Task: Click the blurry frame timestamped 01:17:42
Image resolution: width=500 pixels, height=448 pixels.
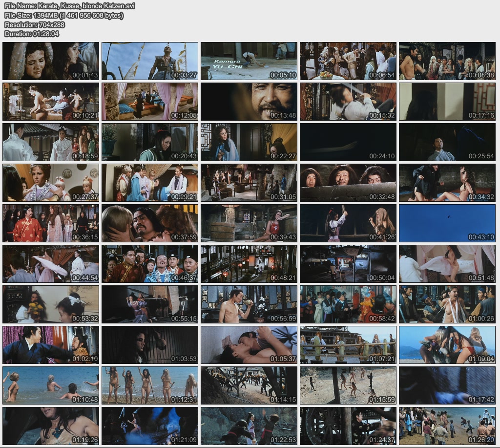Action: [447, 385]
